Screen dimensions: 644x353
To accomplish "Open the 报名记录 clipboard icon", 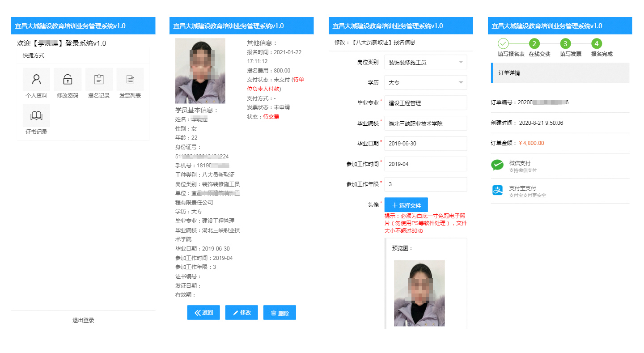I will (99, 80).
